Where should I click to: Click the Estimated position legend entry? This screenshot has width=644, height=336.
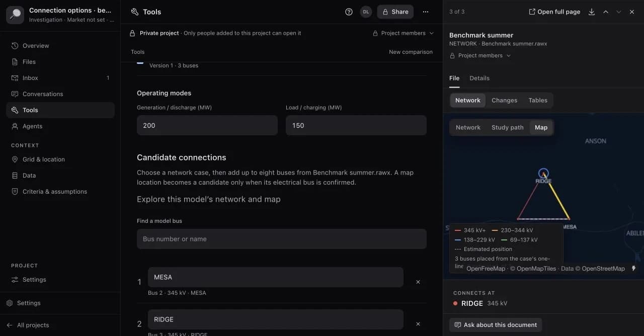point(483,249)
